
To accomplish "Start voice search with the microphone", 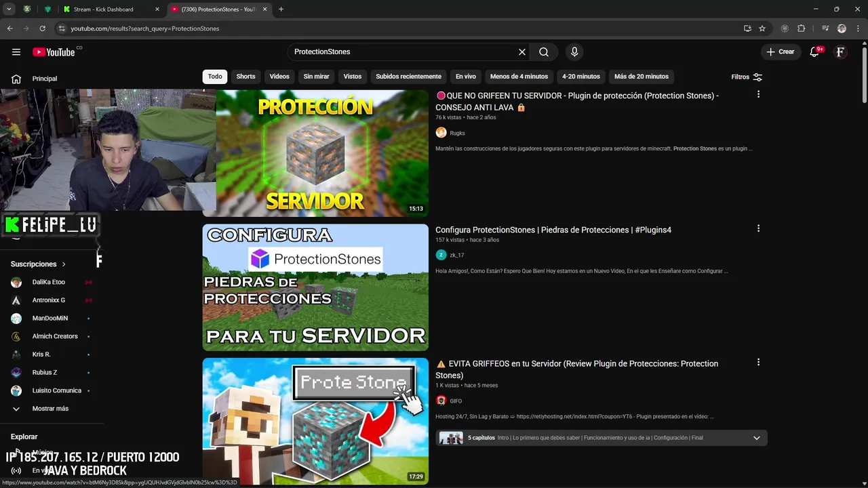I will [x=574, y=52].
